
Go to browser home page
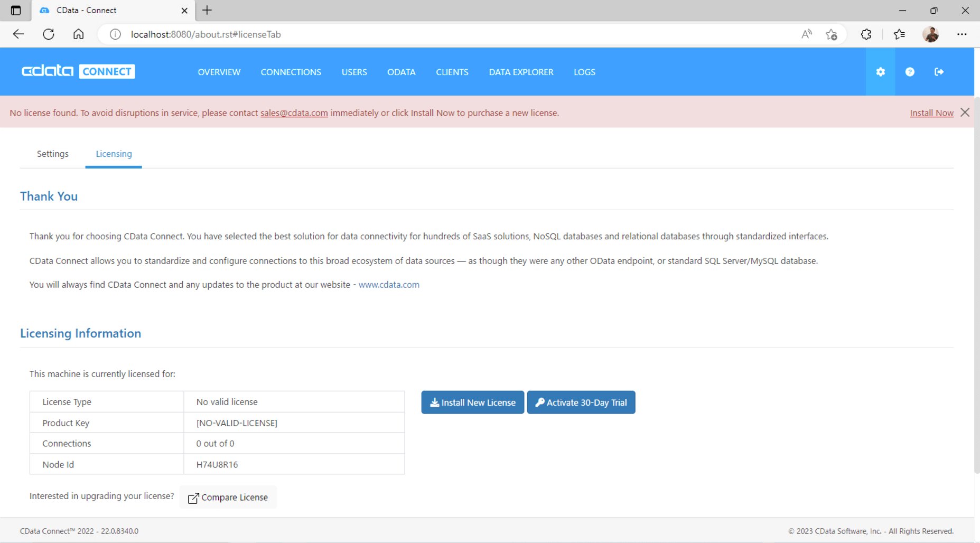[78, 34]
